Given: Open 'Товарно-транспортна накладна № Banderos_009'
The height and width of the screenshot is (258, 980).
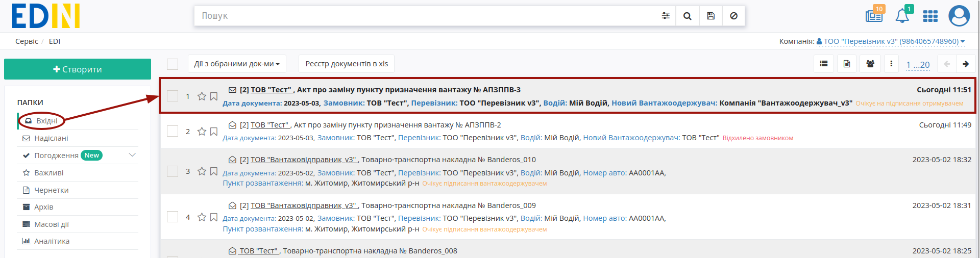Looking at the screenshot, I should coord(449,205).
